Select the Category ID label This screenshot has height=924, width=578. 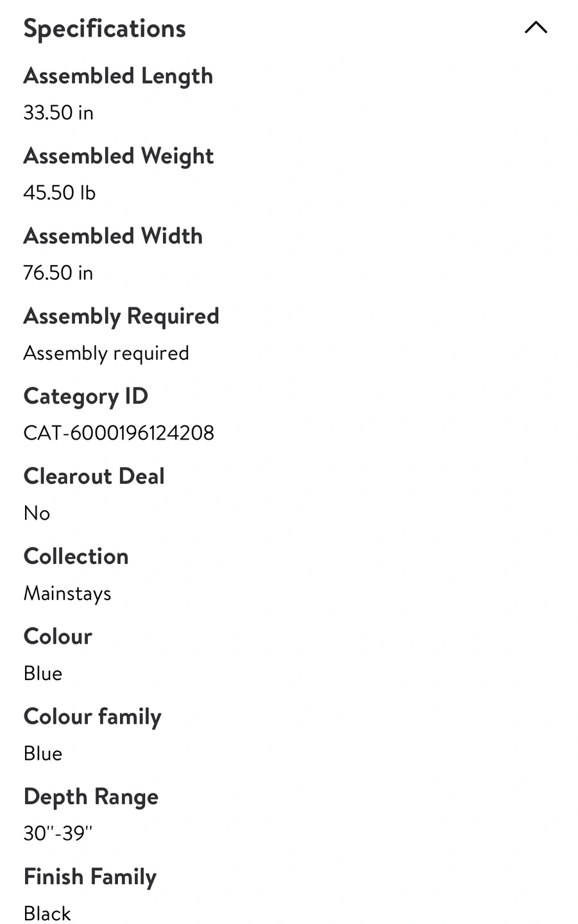point(86,397)
